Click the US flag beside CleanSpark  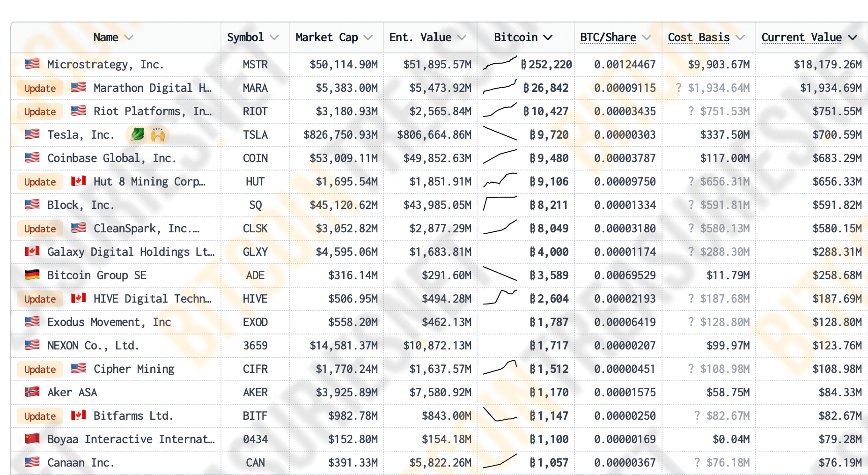tap(78, 228)
